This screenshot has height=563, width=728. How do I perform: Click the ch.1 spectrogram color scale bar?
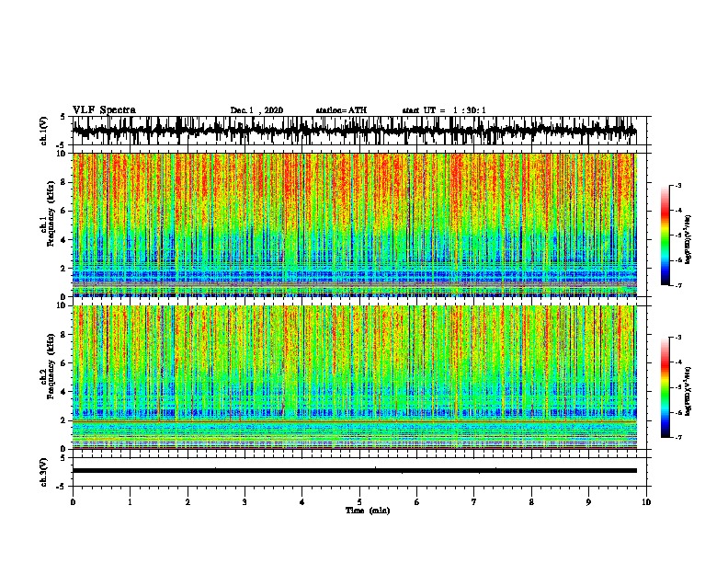click(x=665, y=236)
